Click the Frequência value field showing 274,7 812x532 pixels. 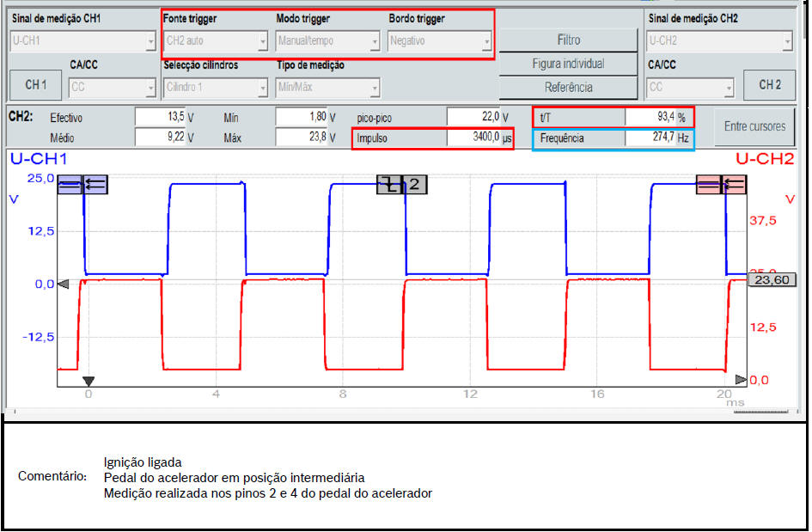650,138
